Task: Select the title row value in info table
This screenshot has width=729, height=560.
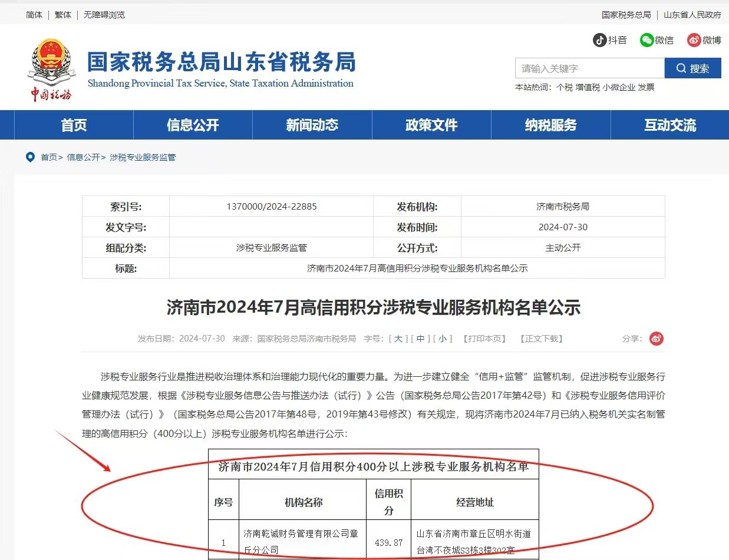Action: (417, 269)
